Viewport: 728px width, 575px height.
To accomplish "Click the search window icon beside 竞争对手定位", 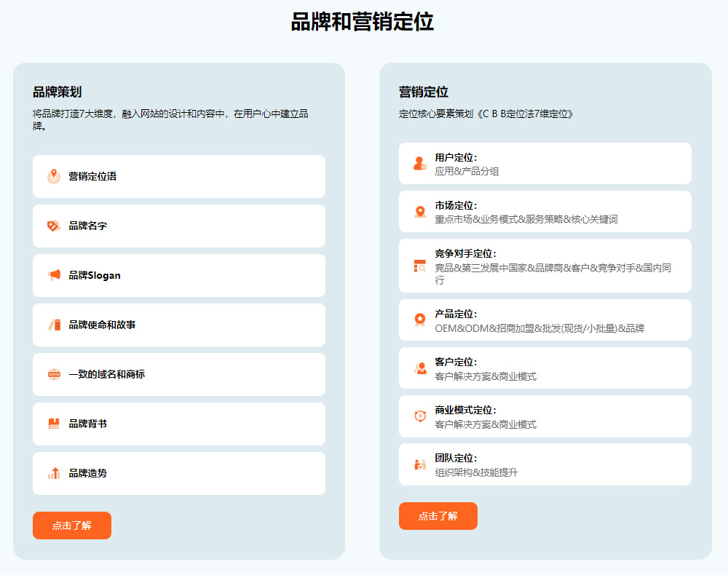I will 420,266.
